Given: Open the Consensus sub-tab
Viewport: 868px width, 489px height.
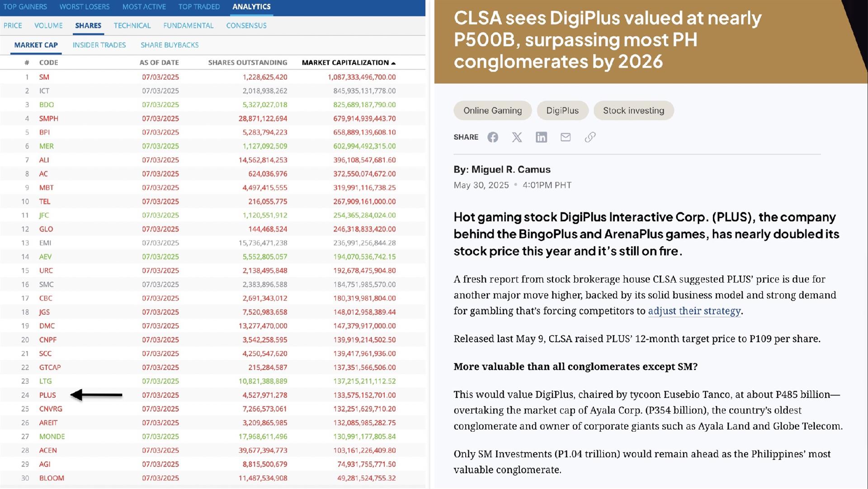Looking at the screenshot, I should [x=246, y=26].
